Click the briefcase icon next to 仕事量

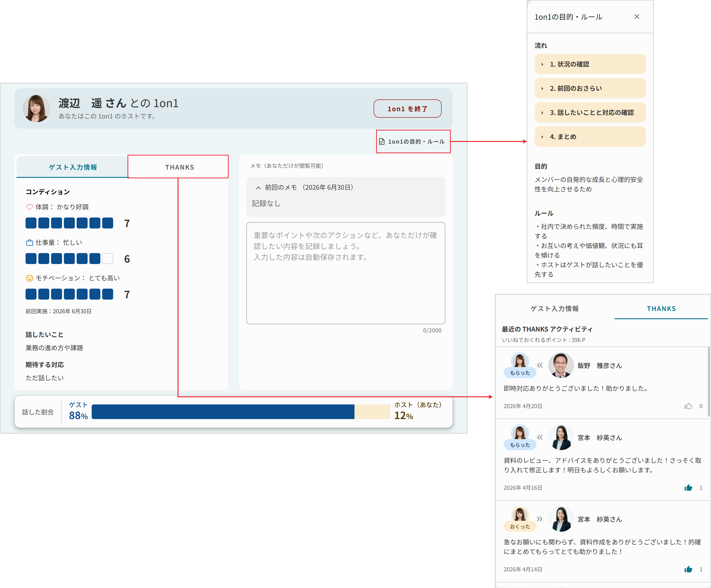[x=29, y=242]
